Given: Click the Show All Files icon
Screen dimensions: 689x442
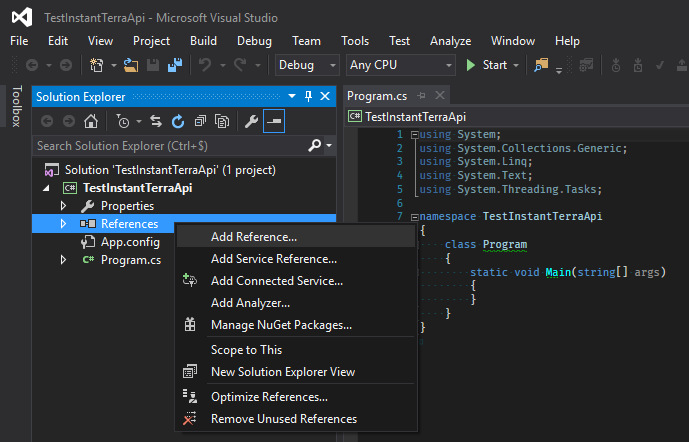Looking at the screenshot, I should pyautogui.click(x=222, y=121).
